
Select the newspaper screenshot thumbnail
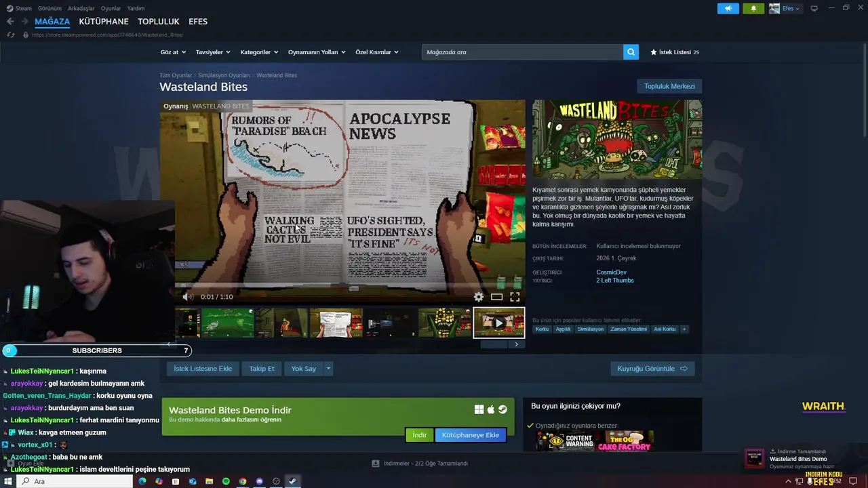336,323
